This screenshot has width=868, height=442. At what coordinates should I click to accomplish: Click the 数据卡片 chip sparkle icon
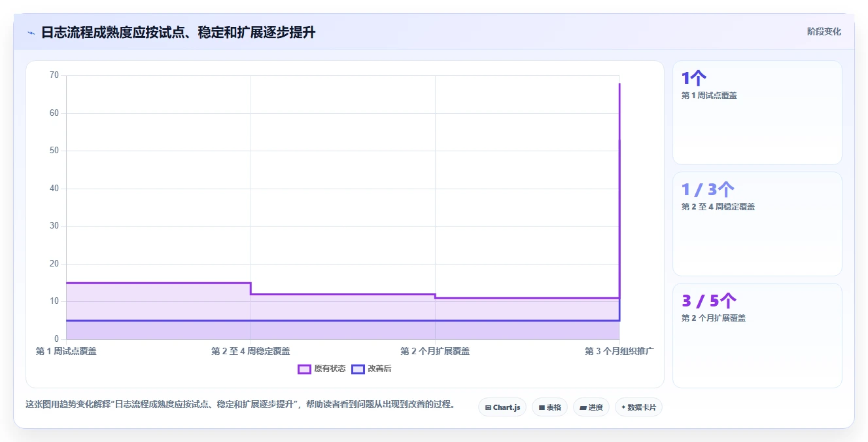[x=623, y=407]
